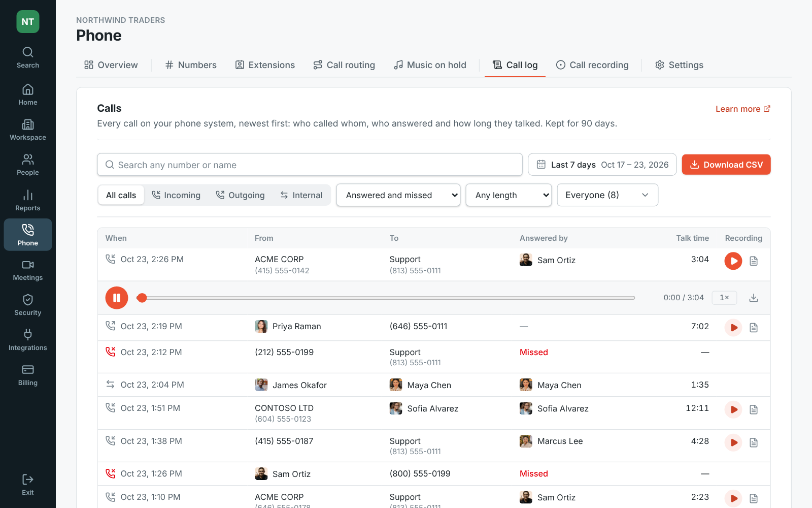Filter by Internal calls
The image size is (812, 508).
coord(301,195)
